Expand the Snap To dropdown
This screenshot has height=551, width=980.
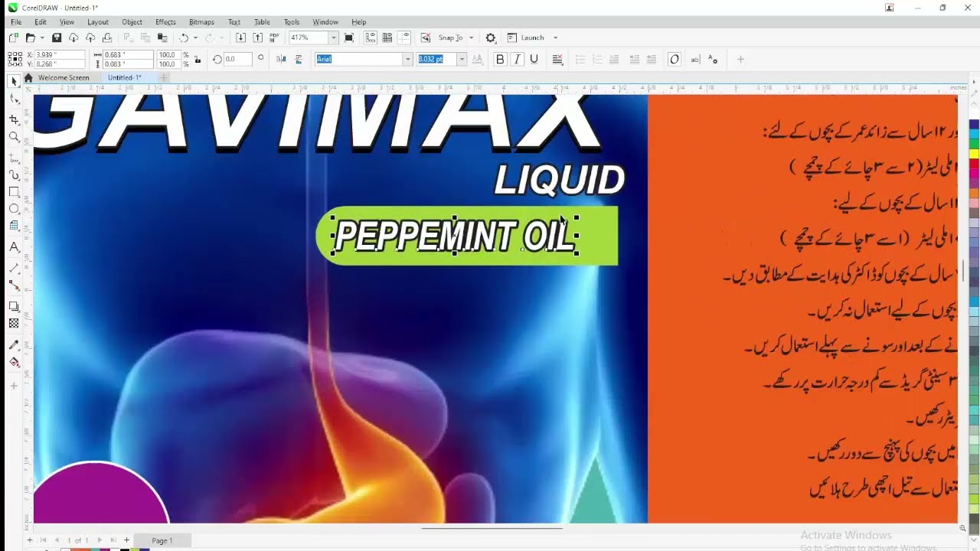point(471,37)
